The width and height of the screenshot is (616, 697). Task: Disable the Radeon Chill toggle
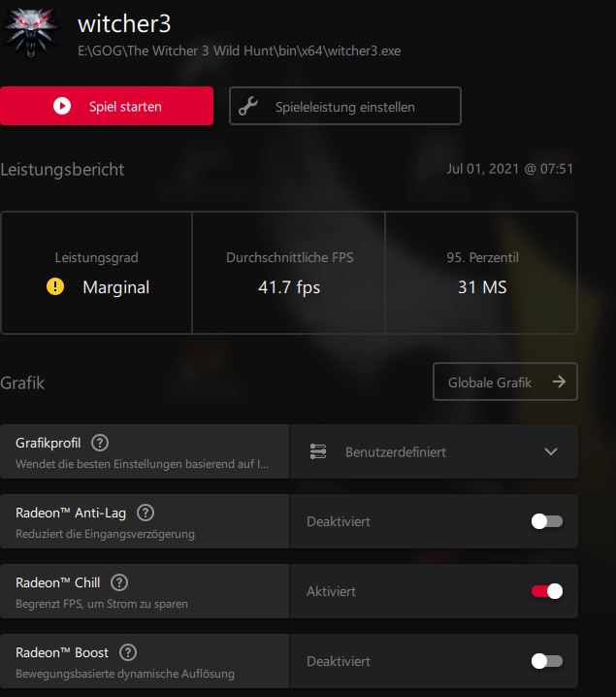(x=547, y=591)
